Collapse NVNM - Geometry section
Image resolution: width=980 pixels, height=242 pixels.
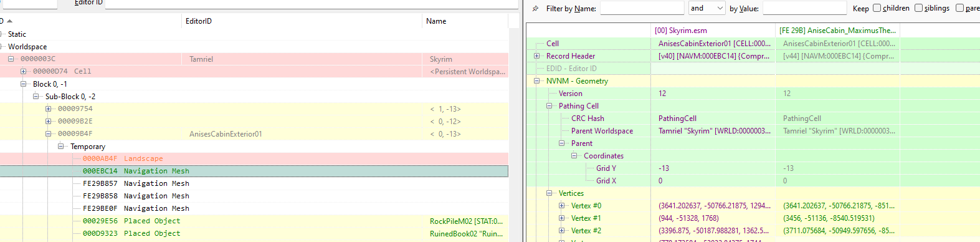537,81
